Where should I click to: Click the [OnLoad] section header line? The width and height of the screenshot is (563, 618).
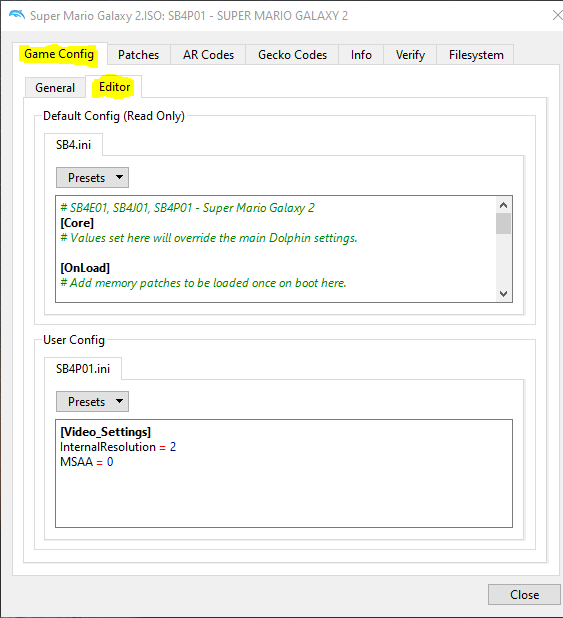point(85,268)
